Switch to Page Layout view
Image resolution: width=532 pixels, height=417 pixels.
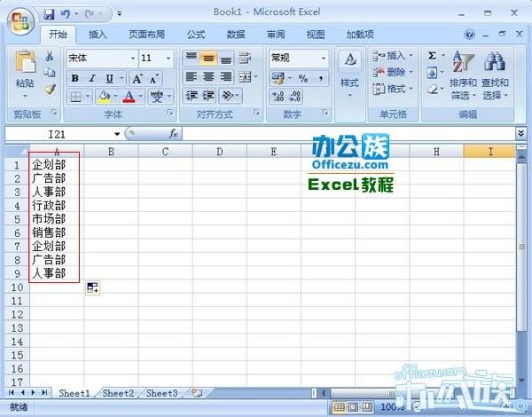[353, 407]
